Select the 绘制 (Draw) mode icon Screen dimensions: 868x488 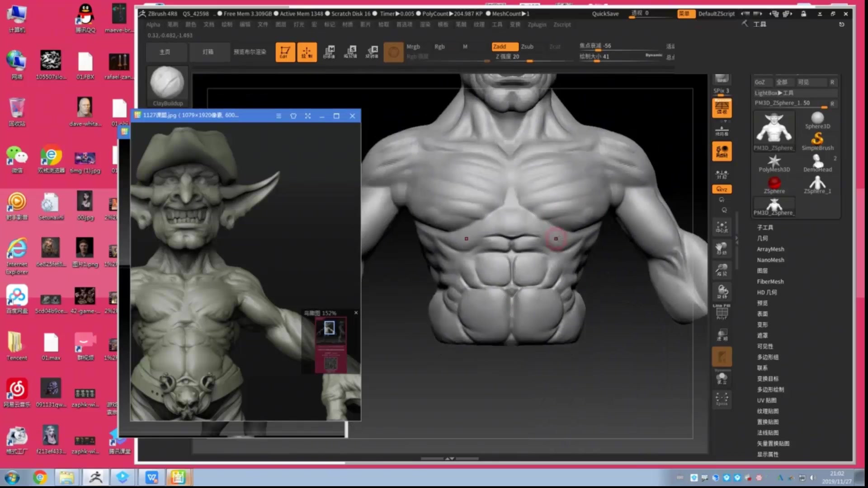pos(307,52)
